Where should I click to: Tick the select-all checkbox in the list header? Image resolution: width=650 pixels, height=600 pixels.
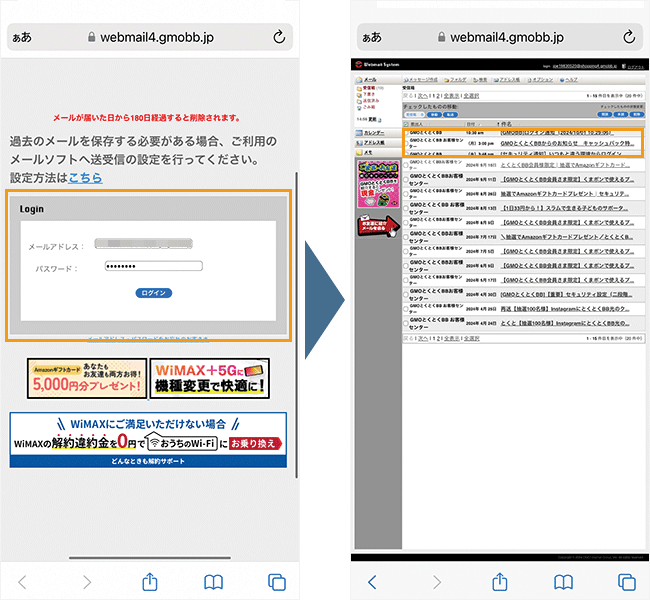coord(406,124)
